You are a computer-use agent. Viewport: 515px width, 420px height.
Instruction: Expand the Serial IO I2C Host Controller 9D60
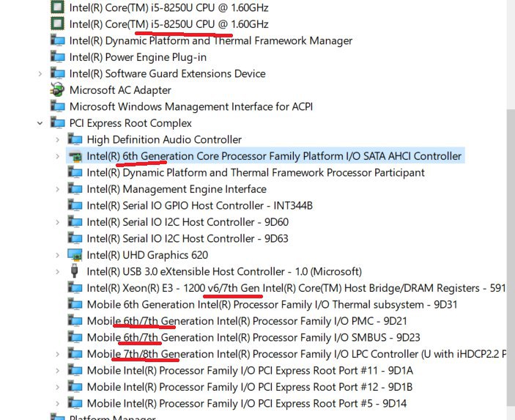tap(57, 222)
